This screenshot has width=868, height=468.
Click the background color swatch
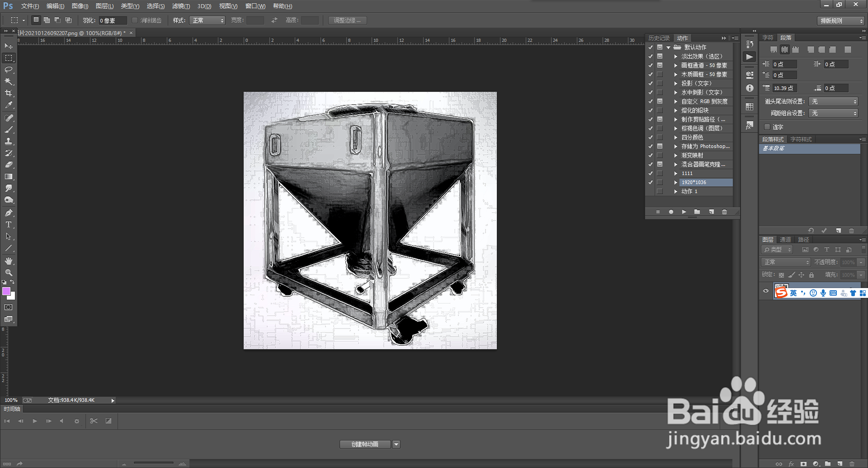[x=13, y=297]
